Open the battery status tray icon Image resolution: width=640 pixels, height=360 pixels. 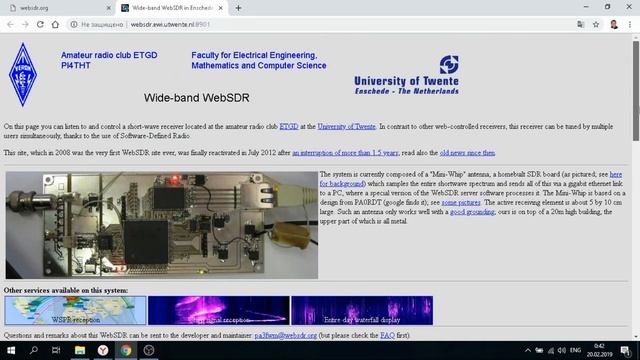point(539,350)
